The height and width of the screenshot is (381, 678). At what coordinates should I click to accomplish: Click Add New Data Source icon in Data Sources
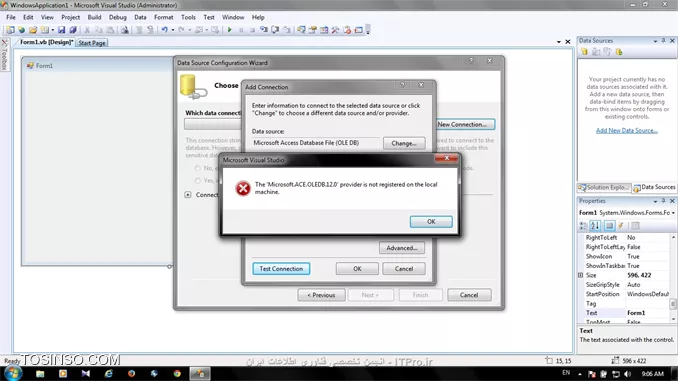584,52
